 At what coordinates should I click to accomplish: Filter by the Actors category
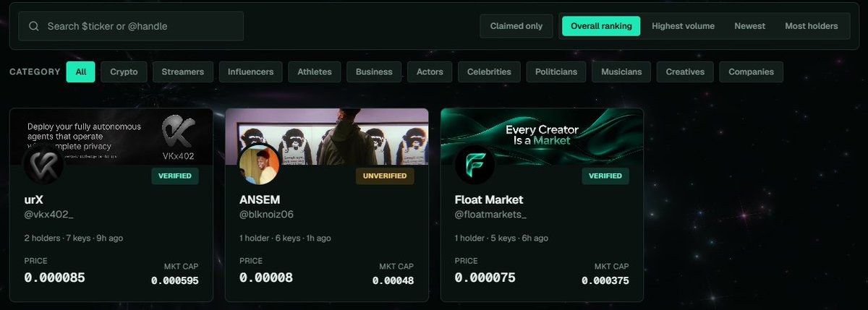click(430, 72)
